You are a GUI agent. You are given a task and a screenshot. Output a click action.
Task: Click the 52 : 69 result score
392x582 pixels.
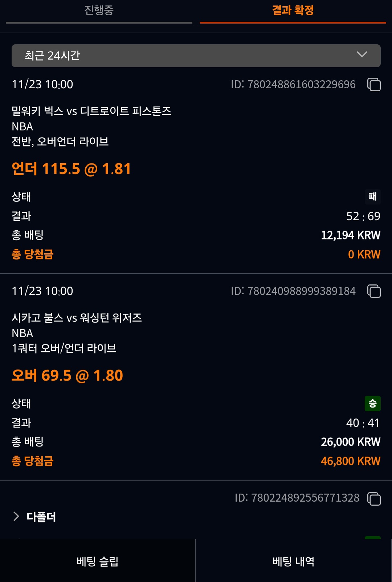point(363,216)
